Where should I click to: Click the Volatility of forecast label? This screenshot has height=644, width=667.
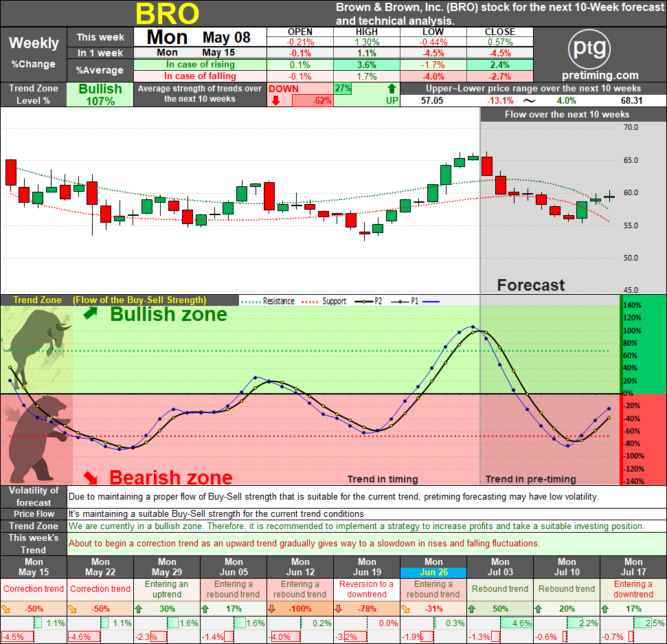(x=34, y=496)
